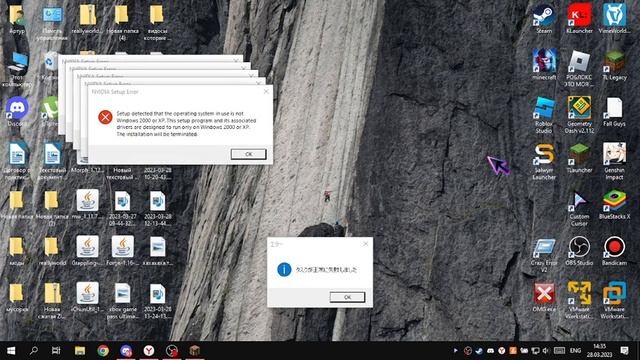Image resolution: width=640 pixels, height=360 pixels.
Task: Select the Discord desktop shortcut
Action: click(x=17, y=111)
